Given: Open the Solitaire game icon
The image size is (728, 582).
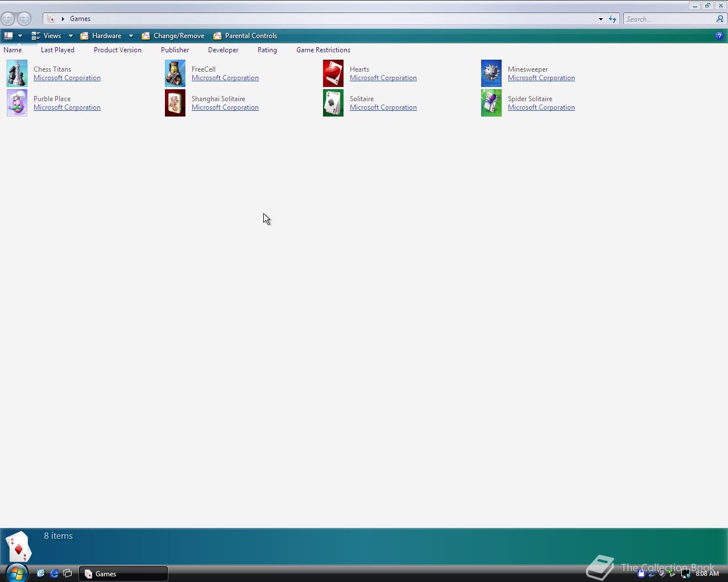Looking at the screenshot, I should (x=333, y=103).
